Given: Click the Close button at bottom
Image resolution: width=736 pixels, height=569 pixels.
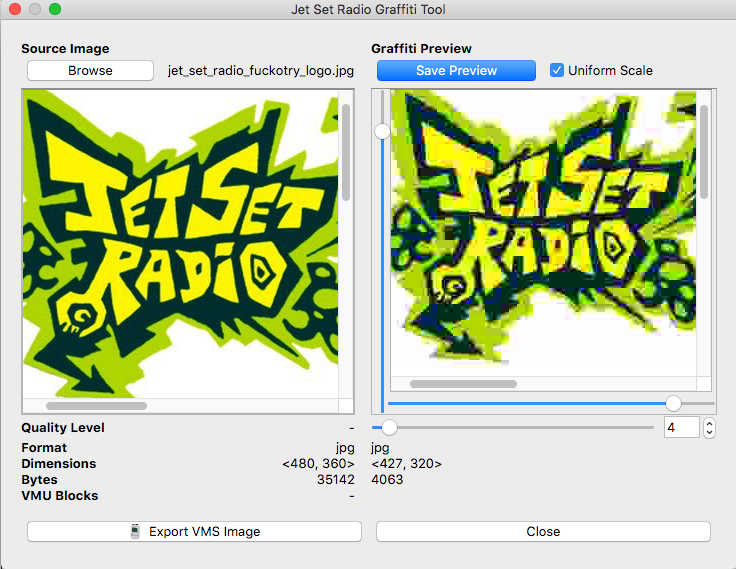Looking at the screenshot, I should (543, 531).
